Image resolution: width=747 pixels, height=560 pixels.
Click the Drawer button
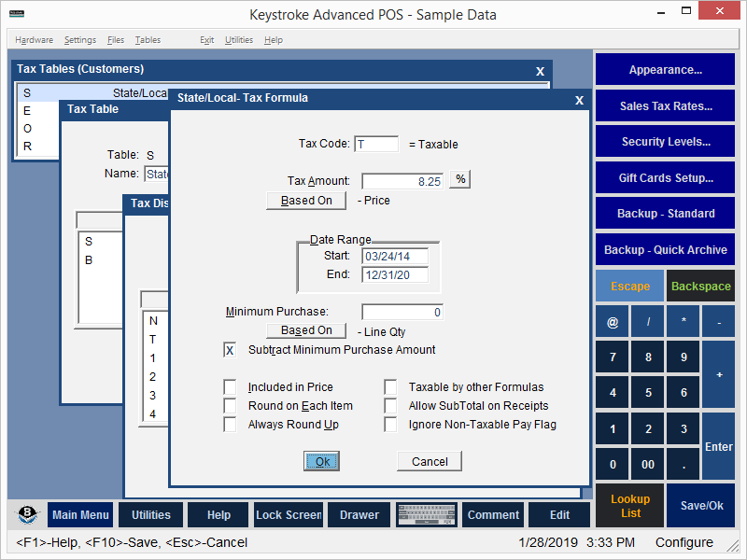(359, 515)
